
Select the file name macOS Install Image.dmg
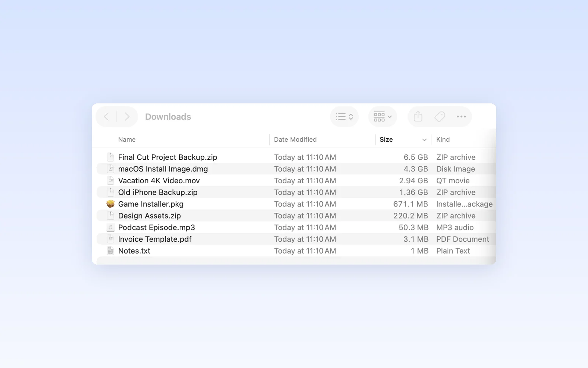coord(163,169)
